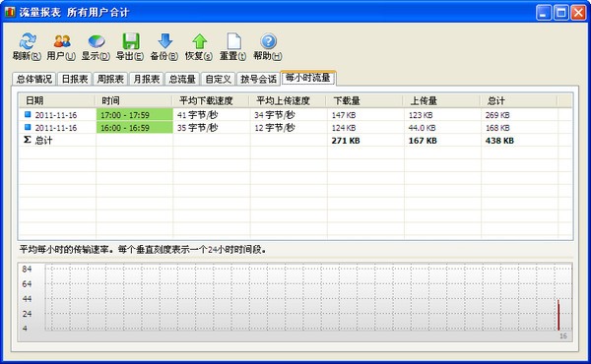Click the 备份 backup down-arrow icon
Image resolution: width=591 pixels, height=364 pixels.
165,41
